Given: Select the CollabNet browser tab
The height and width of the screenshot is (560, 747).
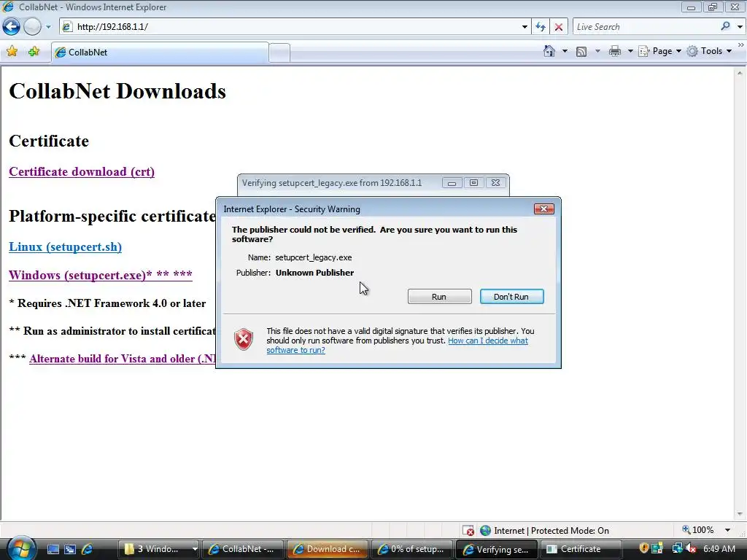Looking at the screenshot, I should click(160, 52).
